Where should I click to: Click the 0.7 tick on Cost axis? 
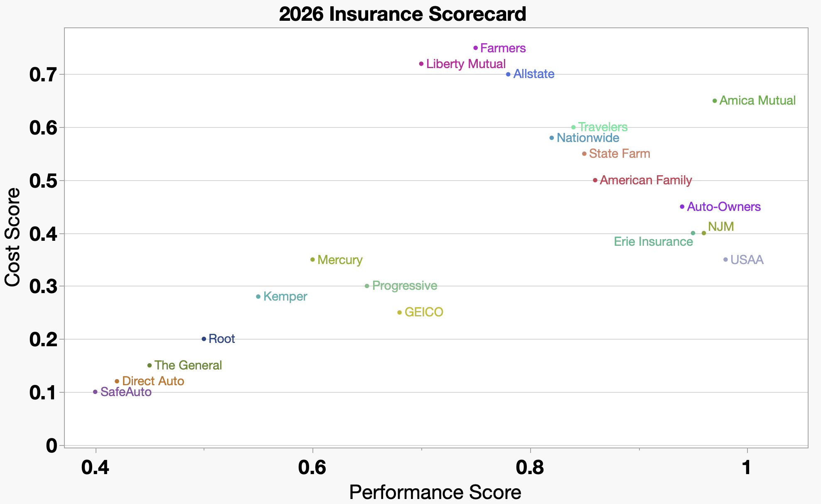click(x=43, y=75)
